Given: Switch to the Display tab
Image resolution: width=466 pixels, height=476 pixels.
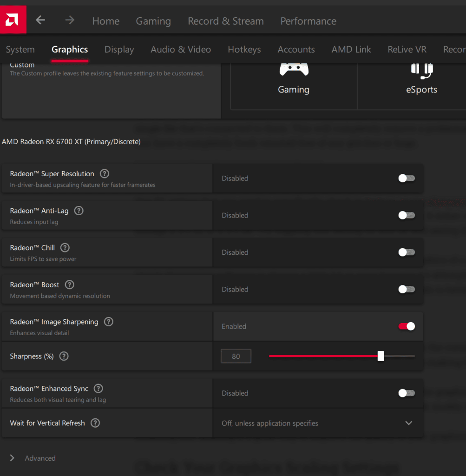Looking at the screenshot, I should pyautogui.click(x=119, y=49).
